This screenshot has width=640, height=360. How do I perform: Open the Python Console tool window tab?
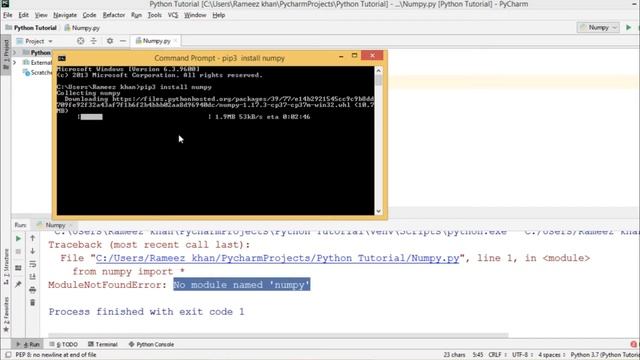(151, 344)
